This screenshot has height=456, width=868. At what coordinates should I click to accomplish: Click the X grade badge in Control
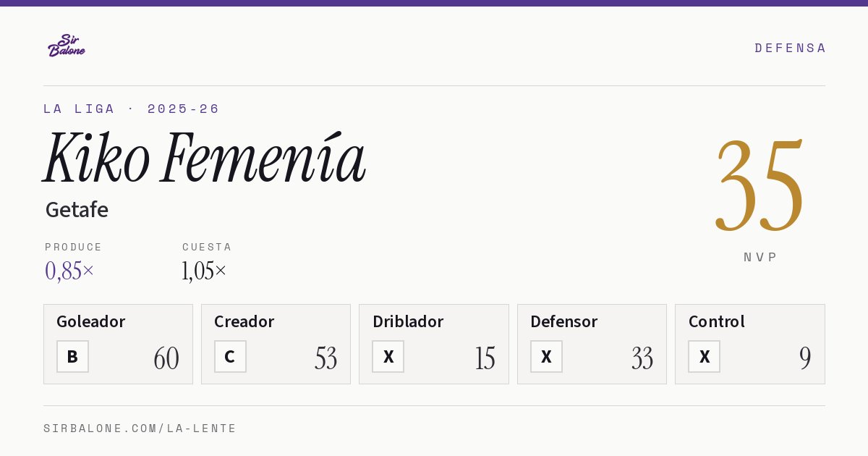(704, 357)
